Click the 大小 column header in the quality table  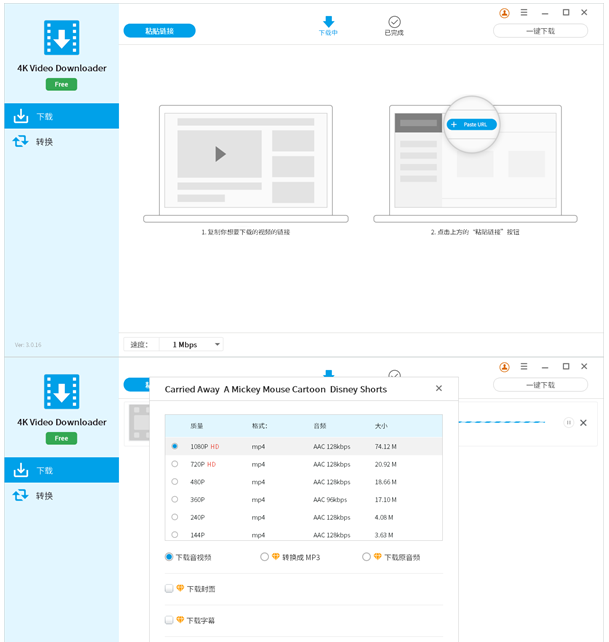(x=381, y=426)
